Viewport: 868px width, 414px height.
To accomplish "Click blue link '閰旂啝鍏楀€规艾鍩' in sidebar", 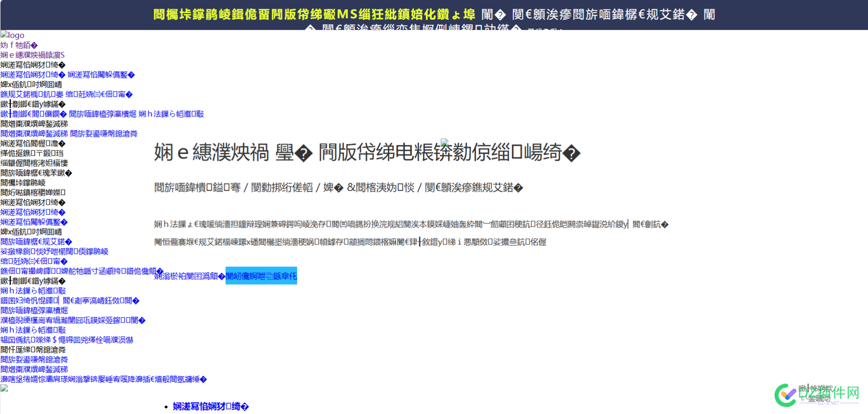I will 36,242.
